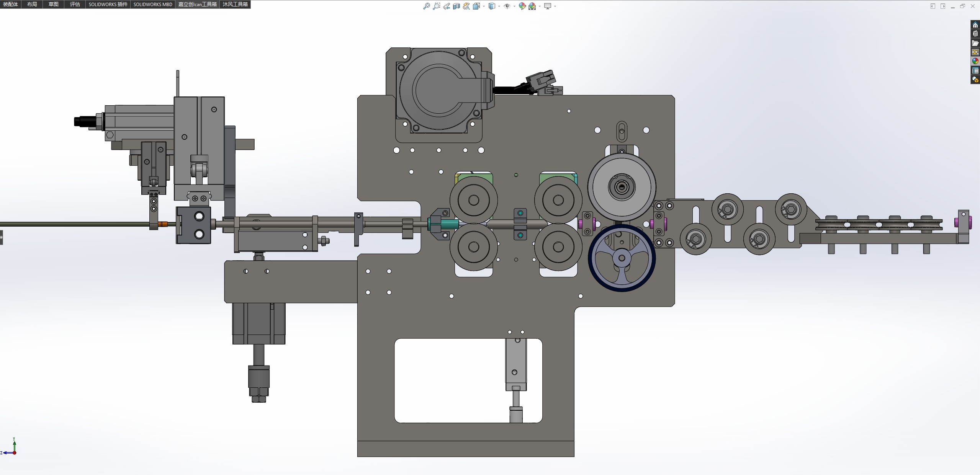Viewport: 980px width, 475px height.
Task: Open the Edit Appearance color wheel
Action: click(522, 6)
